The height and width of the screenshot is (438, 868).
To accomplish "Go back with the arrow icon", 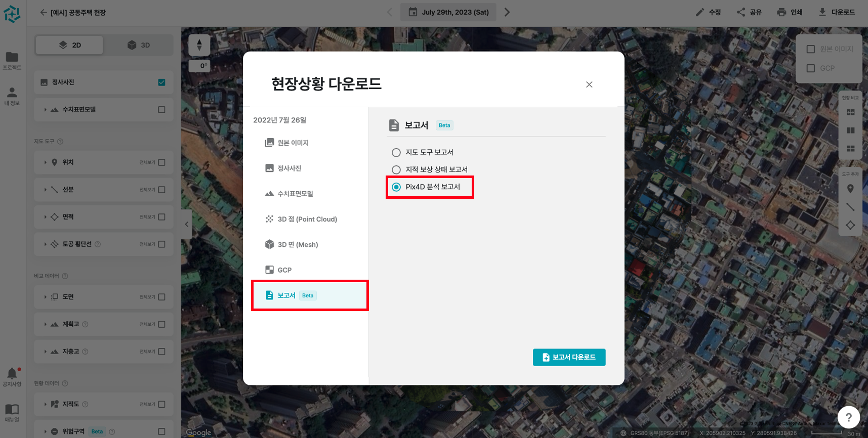I will (x=44, y=12).
